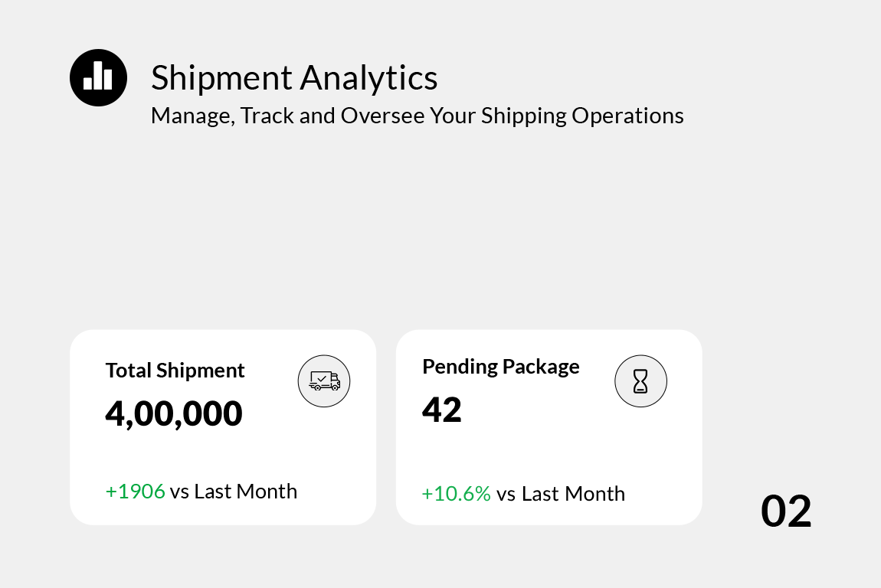Click the Total Shipment label
This screenshot has height=588, width=881.
(175, 371)
